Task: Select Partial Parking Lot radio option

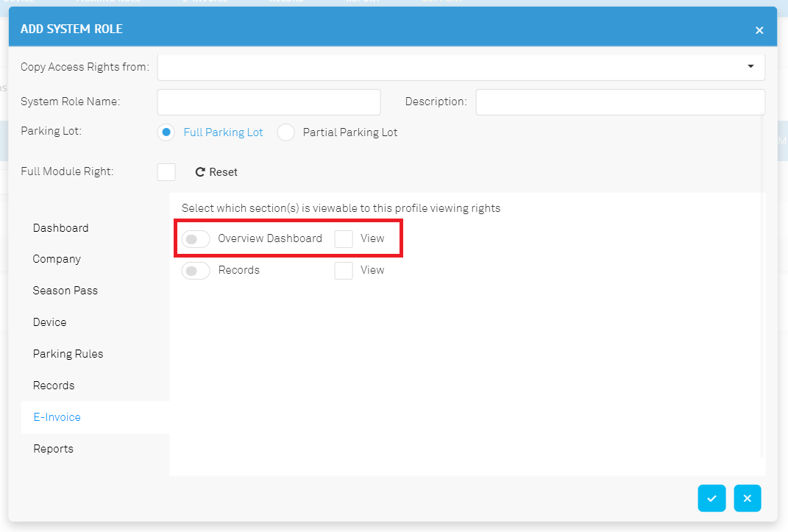Action: click(286, 132)
